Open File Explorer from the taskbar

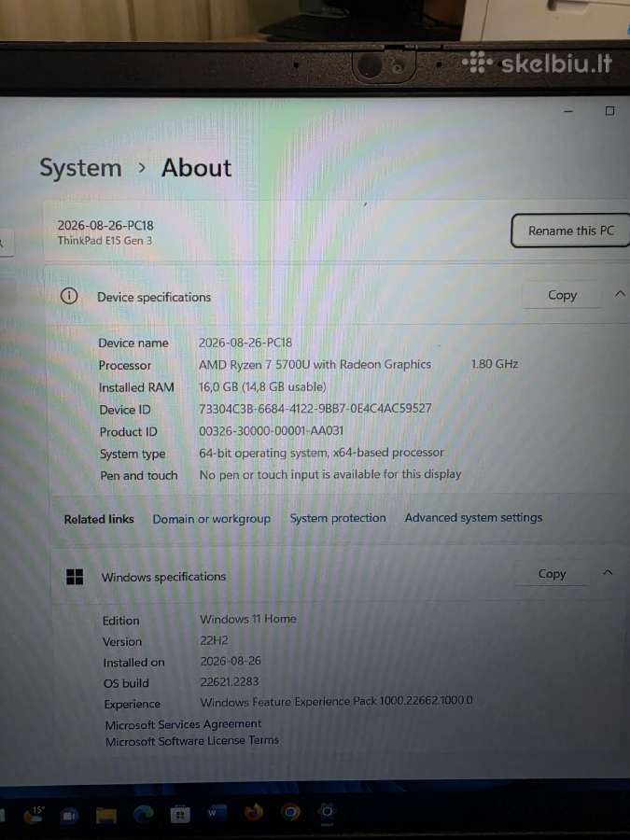(106, 815)
